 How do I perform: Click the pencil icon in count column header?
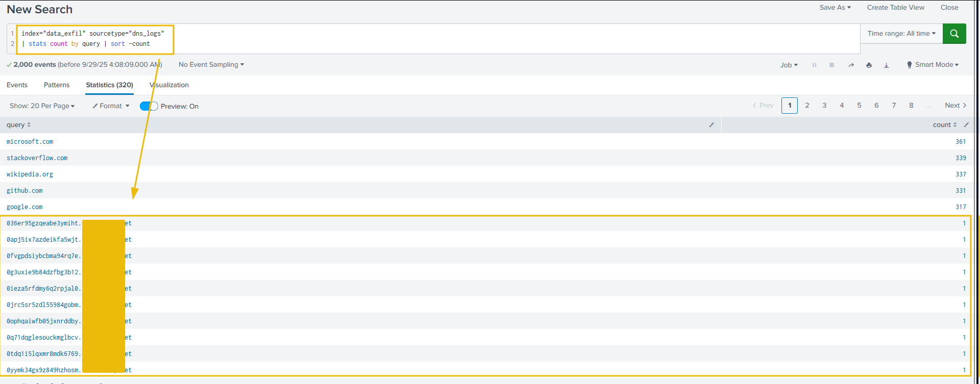[x=966, y=125]
